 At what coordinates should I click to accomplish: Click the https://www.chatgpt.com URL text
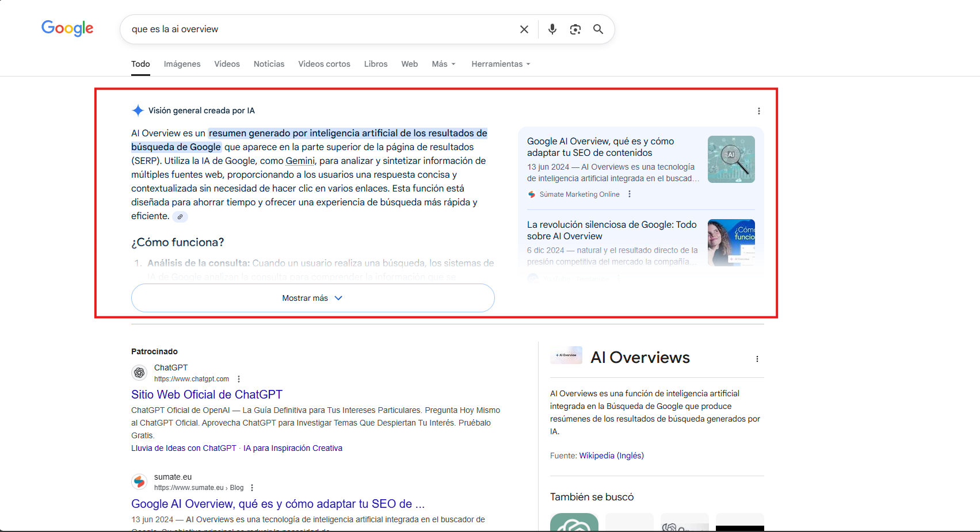192,379
